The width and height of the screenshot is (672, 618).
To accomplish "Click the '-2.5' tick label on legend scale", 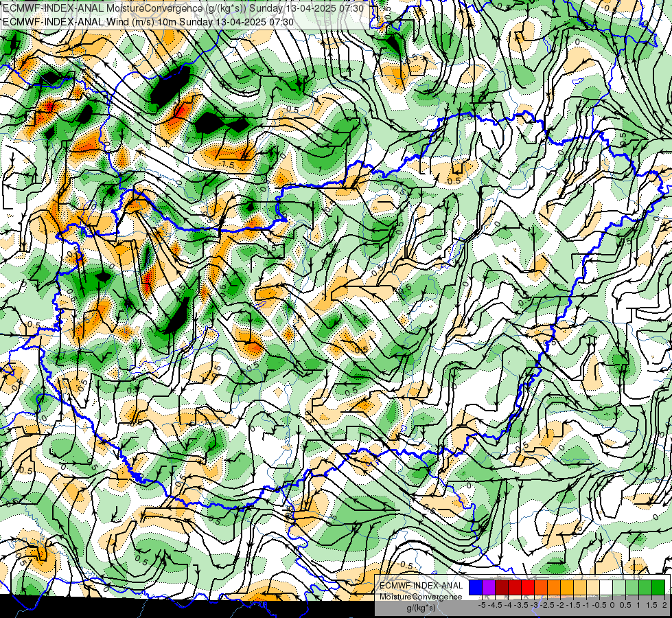I will point(547,605).
